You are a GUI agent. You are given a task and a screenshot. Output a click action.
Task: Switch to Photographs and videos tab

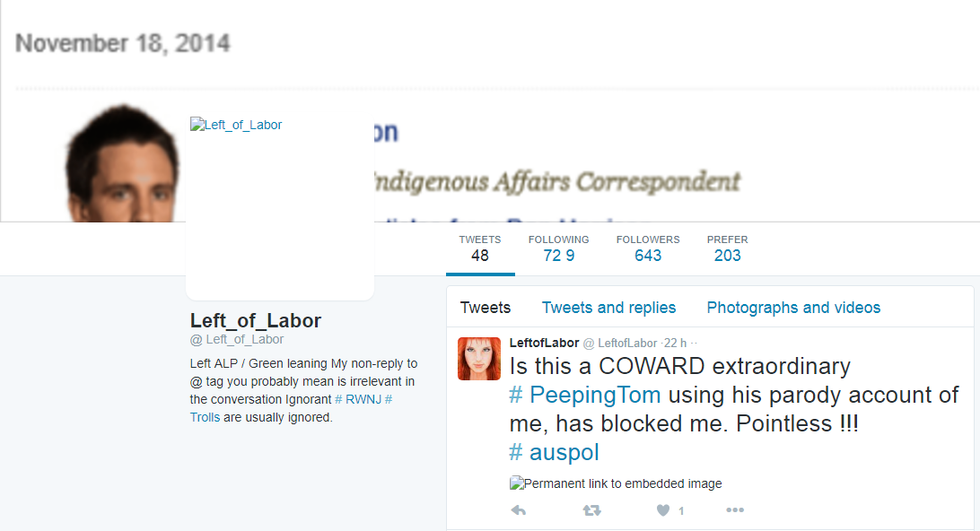793,308
